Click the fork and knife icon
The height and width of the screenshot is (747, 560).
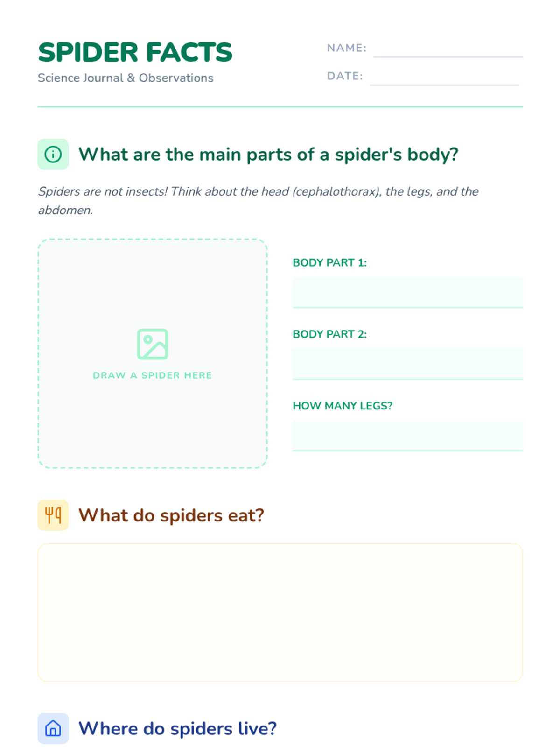(x=53, y=515)
